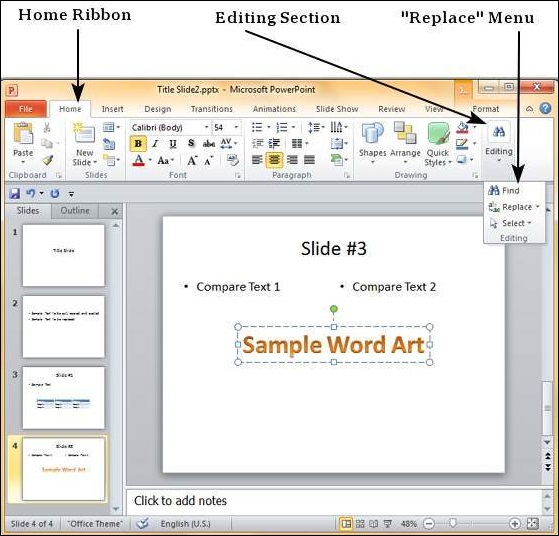Viewport: 559px width, 536px height.
Task: Click the Format Painter brush icon
Action: [47, 160]
